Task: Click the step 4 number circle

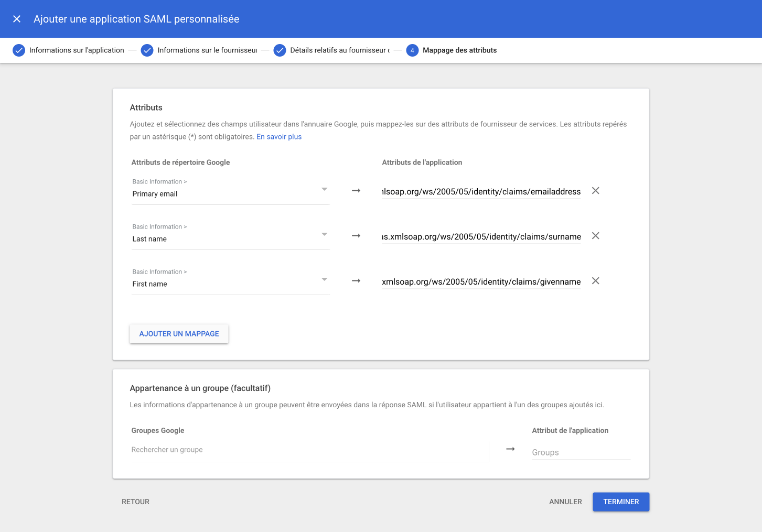Action: click(x=412, y=50)
